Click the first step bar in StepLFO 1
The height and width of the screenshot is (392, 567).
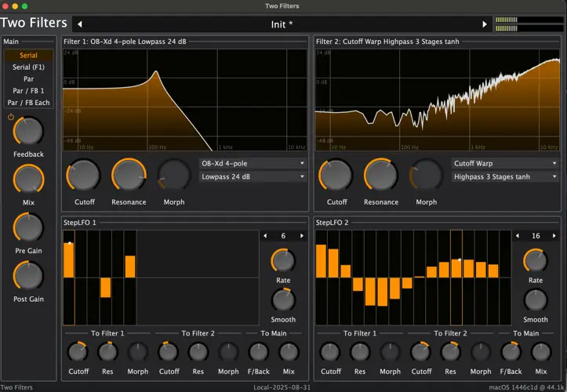point(69,260)
